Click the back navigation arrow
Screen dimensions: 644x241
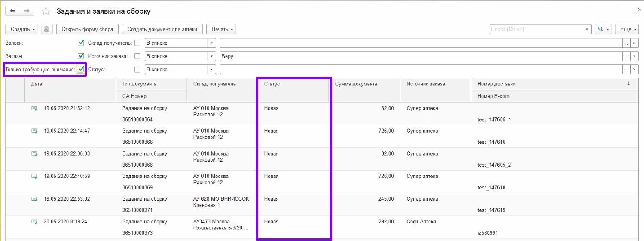[12, 11]
